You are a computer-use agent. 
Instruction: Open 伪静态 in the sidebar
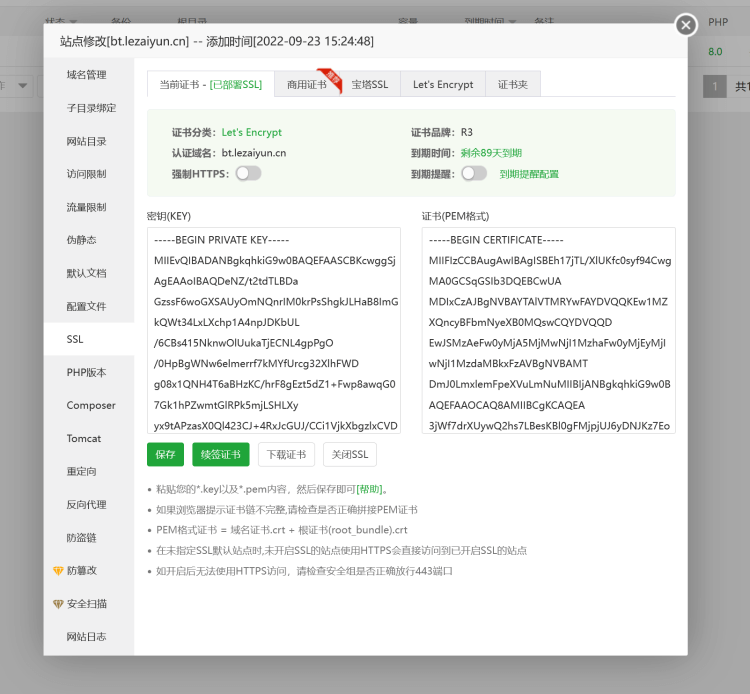tap(89, 240)
